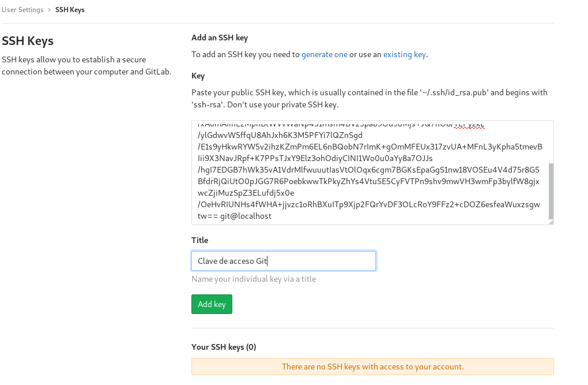Click the Key text area resize handle
The width and height of the screenshot is (588, 385).
[x=551, y=222]
